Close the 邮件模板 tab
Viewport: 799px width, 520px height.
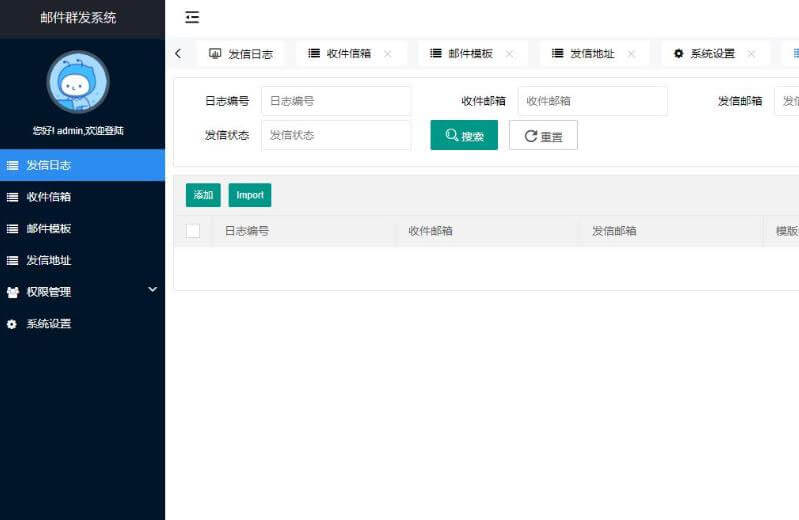click(509, 54)
